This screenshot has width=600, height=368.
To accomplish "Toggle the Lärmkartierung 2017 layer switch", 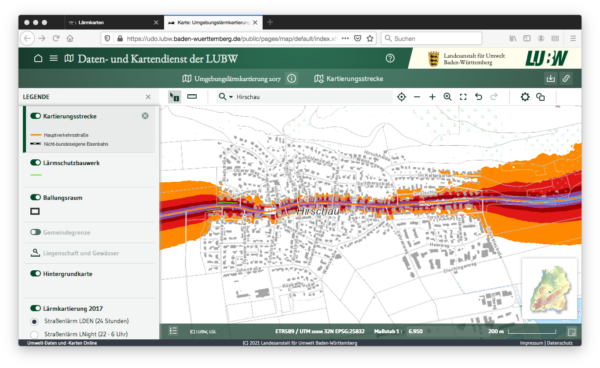I will [x=36, y=308].
